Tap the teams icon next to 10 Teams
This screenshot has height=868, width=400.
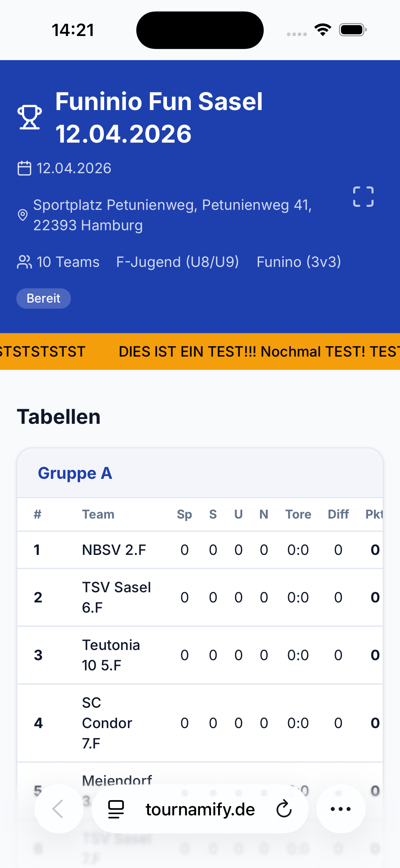(24, 261)
